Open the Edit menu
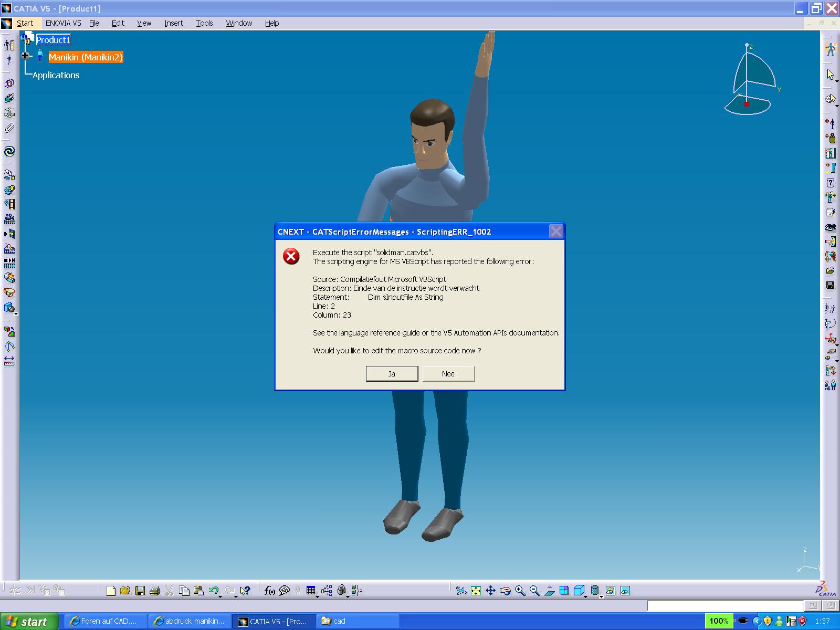The width and height of the screenshot is (840, 630). point(118,23)
